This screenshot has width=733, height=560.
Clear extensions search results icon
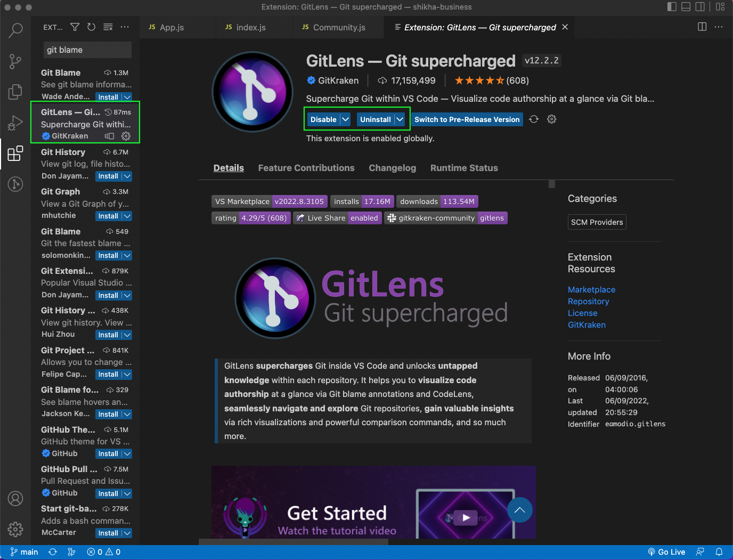click(108, 27)
